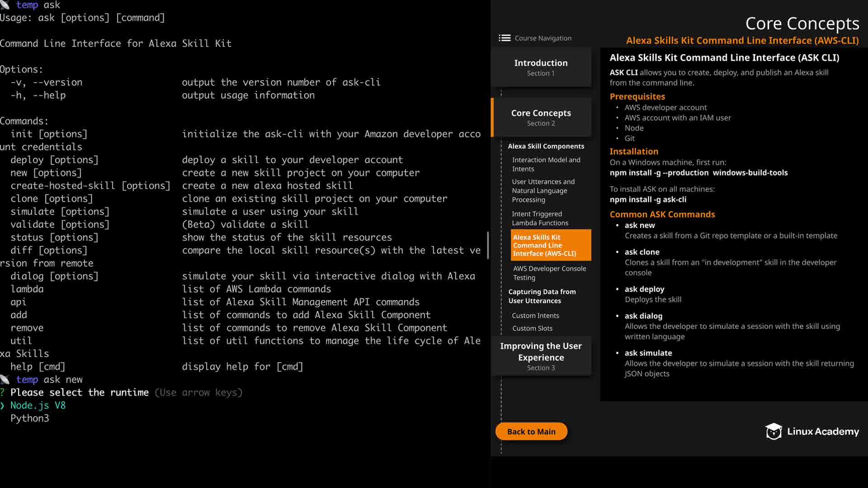This screenshot has height=488, width=868.
Task: Expand the Introduction Section 1 panel
Action: click(x=541, y=67)
